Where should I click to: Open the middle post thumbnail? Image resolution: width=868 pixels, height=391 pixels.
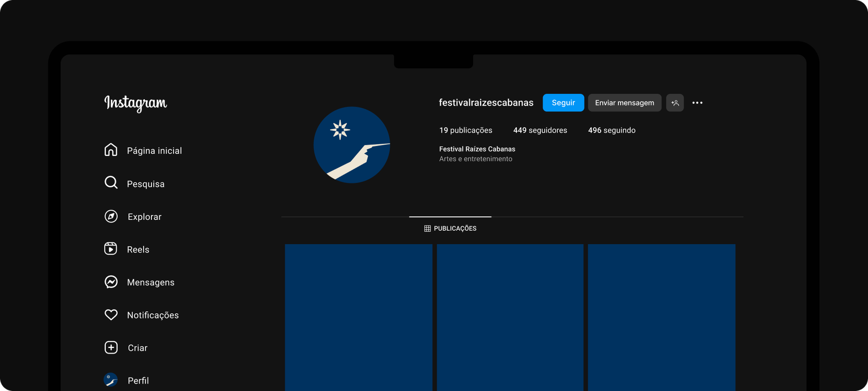510,317
